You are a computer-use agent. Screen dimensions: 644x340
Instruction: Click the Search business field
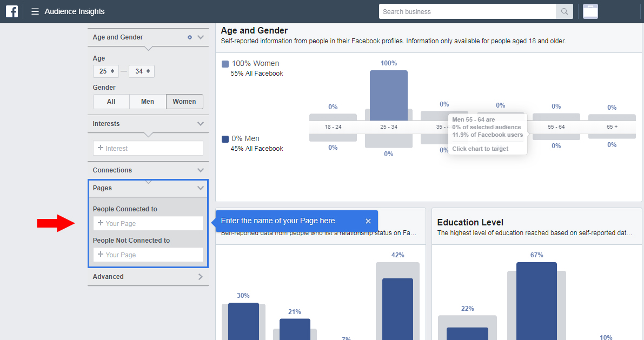467,11
